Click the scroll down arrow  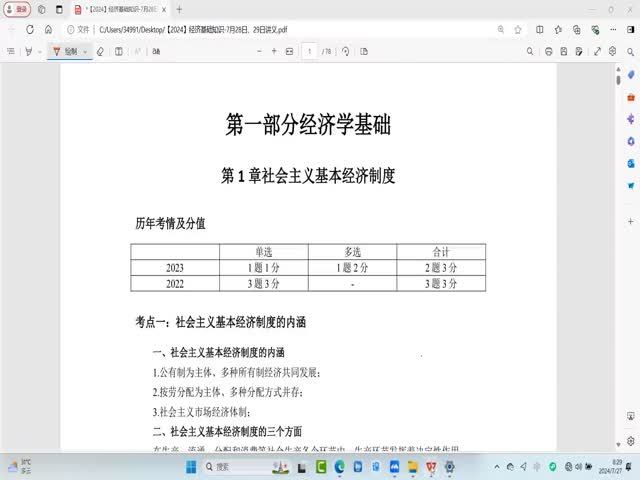618,444
